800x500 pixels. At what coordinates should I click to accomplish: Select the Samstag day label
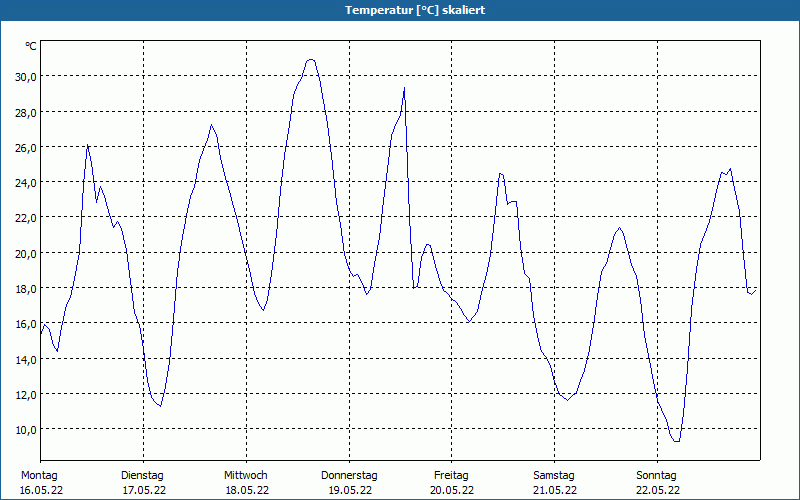(x=554, y=475)
